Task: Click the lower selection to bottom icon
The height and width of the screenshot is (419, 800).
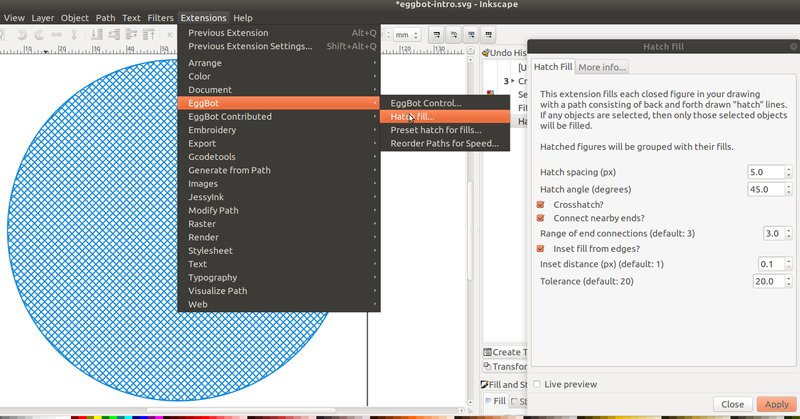Action: (96, 35)
